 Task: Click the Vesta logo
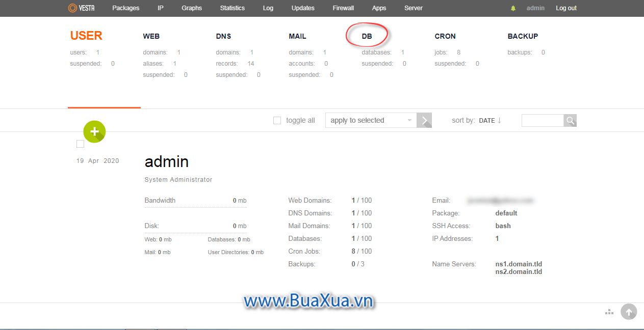(x=81, y=8)
